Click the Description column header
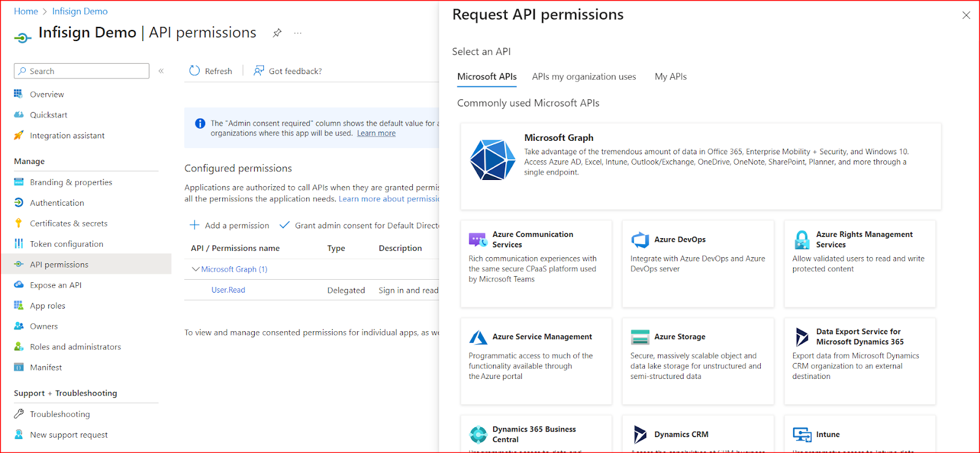 click(400, 248)
